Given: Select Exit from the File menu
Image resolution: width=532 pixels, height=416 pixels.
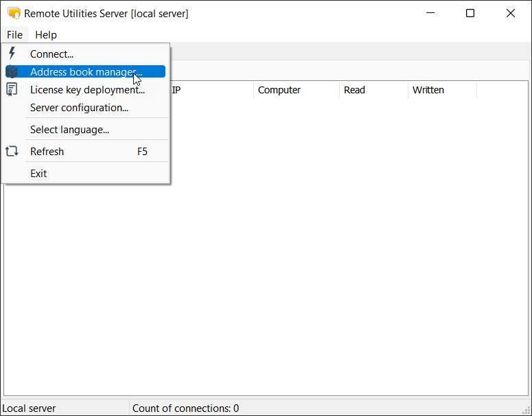Looking at the screenshot, I should pos(38,174).
